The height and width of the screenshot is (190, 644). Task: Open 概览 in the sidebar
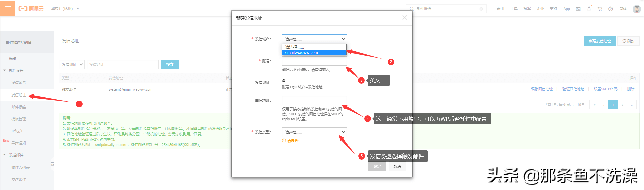(x=12, y=59)
